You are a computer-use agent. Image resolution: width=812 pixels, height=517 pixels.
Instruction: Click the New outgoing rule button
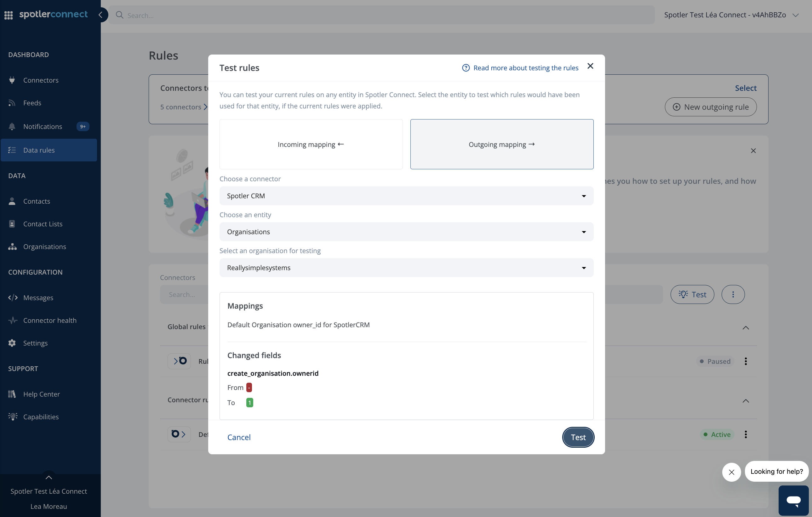pyautogui.click(x=711, y=107)
